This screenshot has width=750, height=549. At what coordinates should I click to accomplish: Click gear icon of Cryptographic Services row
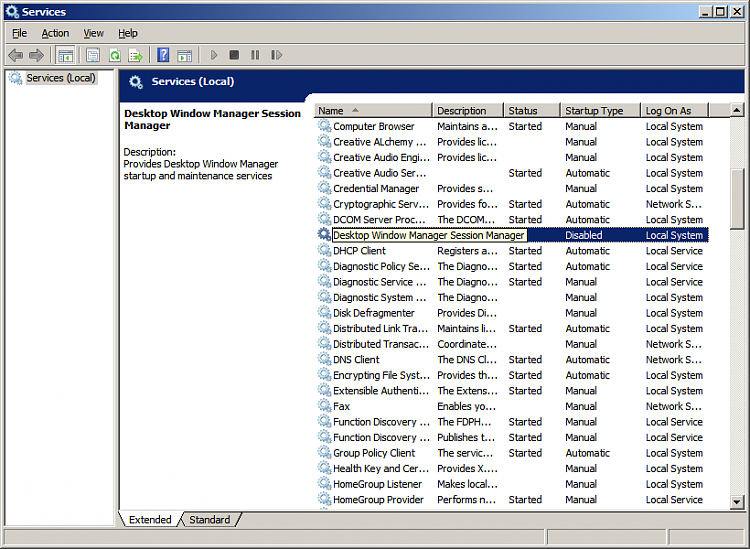point(324,204)
